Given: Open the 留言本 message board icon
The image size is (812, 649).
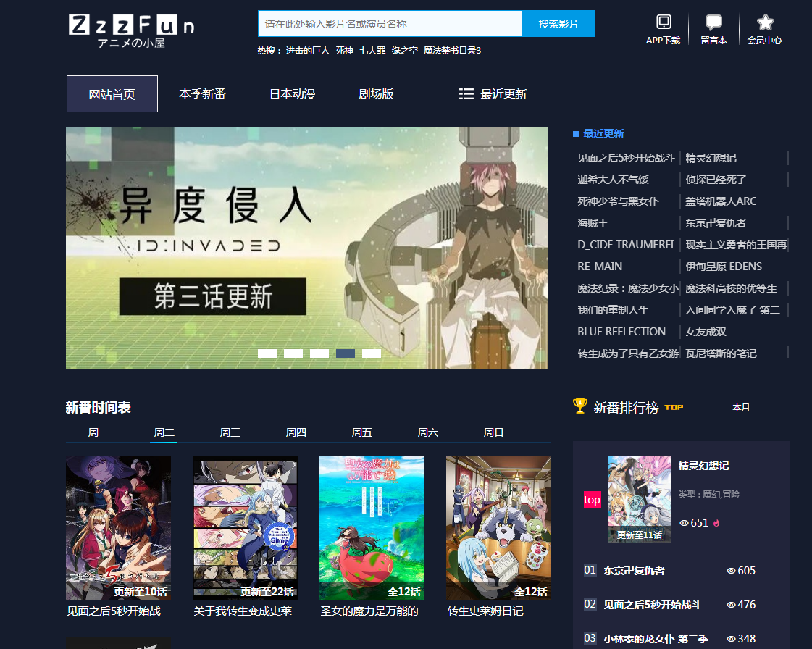Looking at the screenshot, I should (713, 22).
